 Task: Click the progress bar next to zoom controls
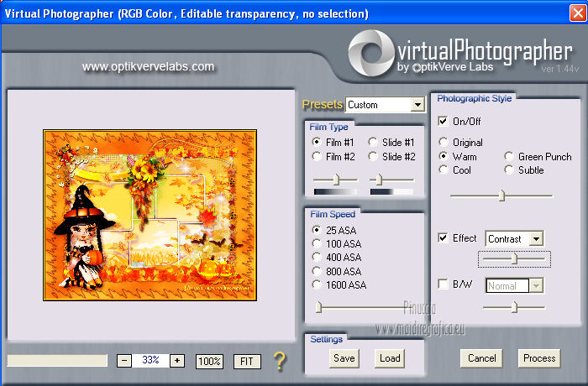pos(57,361)
